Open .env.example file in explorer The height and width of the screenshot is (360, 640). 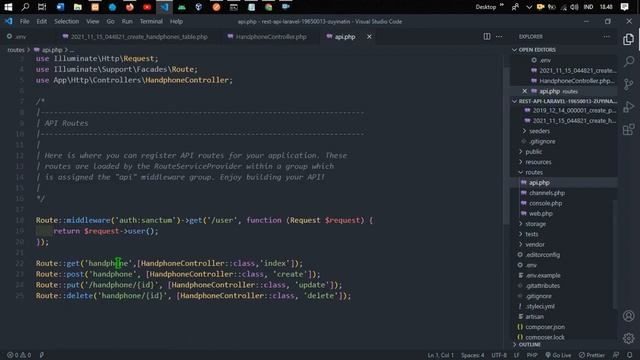[x=543, y=276]
